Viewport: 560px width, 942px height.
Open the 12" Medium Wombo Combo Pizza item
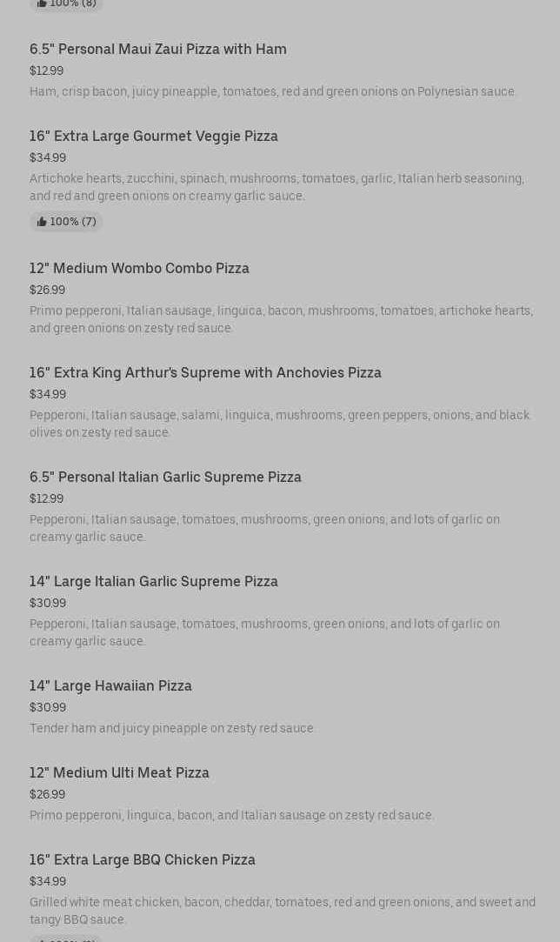coord(139,269)
